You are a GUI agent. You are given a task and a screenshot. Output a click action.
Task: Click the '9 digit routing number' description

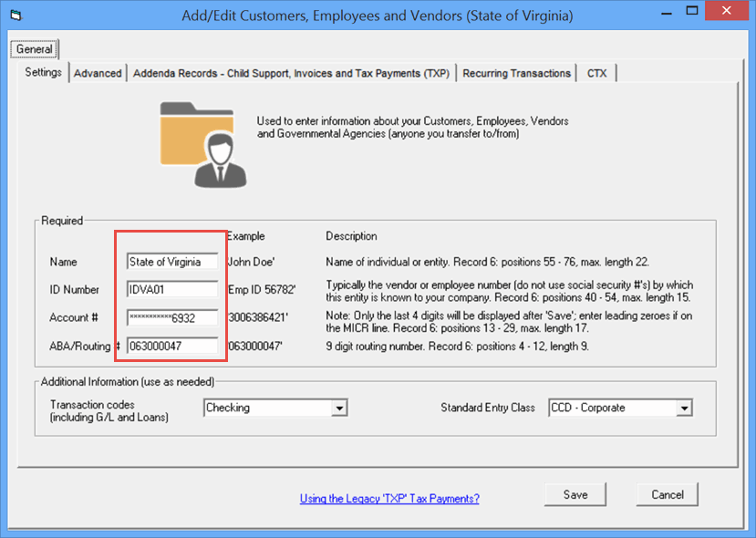(457, 347)
